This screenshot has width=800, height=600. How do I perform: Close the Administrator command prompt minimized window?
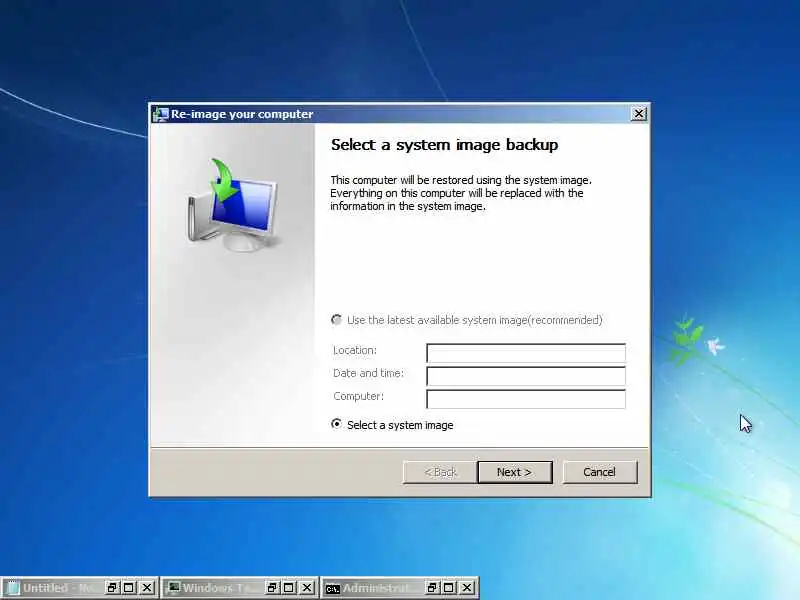click(467, 588)
